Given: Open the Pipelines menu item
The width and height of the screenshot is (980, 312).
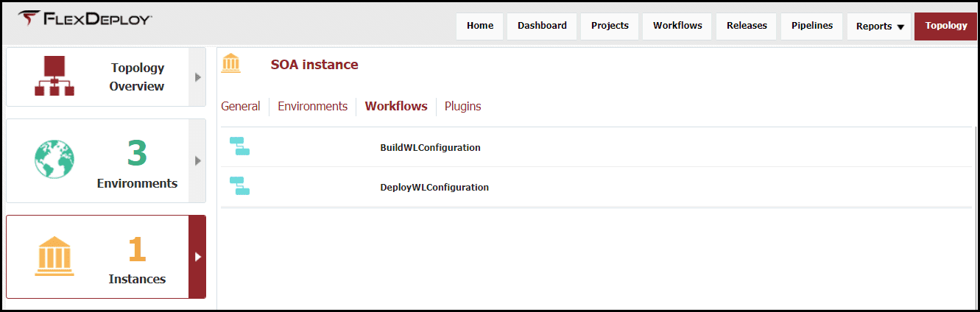Looking at the screenshot, I should (812, 26).
